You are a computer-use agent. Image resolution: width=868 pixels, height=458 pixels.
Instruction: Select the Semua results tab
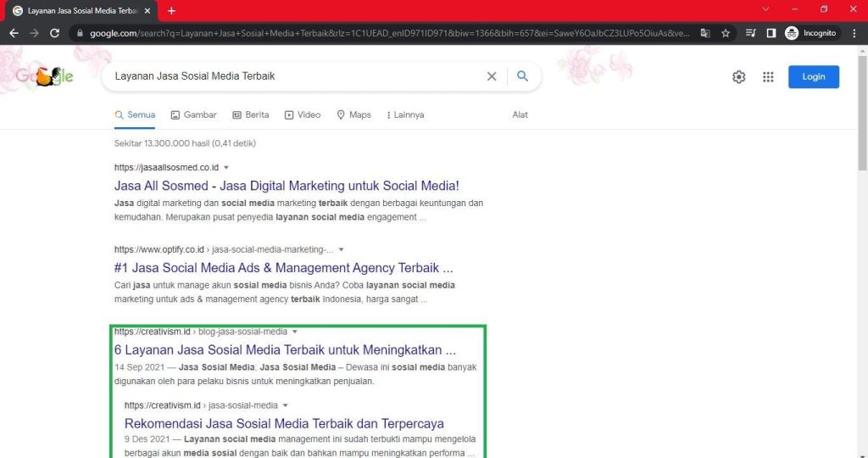coord(135,115)
